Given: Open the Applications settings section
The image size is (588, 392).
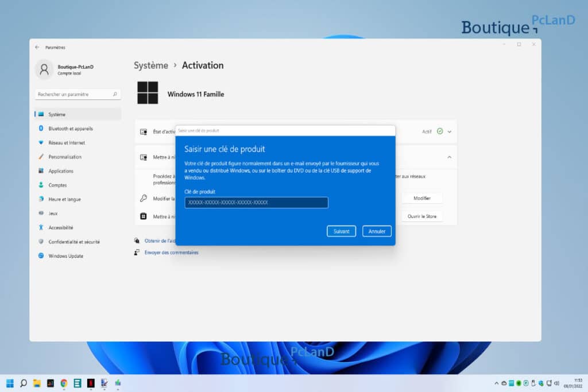Looking at the screenshot, I should coord(78,171).
